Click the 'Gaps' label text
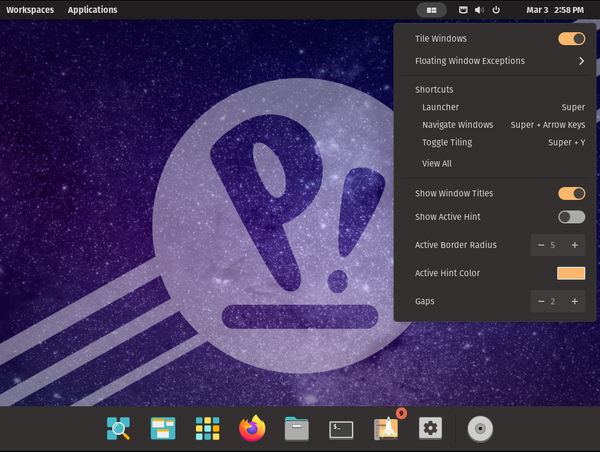The height and width of the screenshot is (452, 600). 425,302
